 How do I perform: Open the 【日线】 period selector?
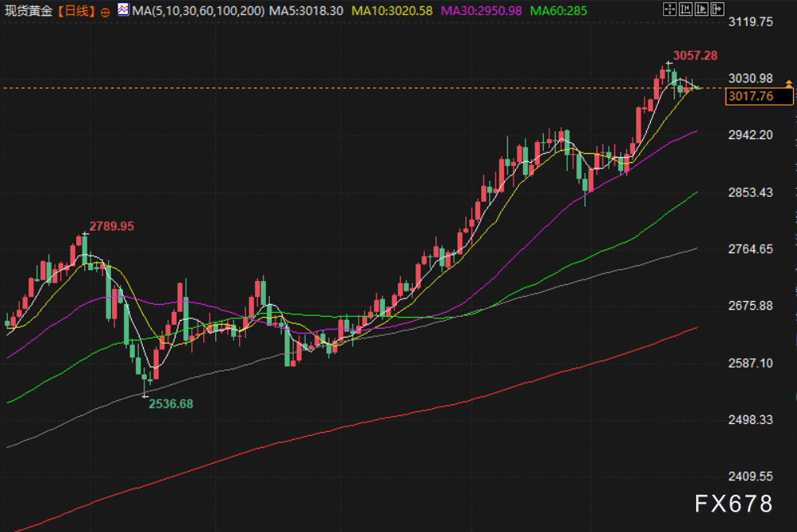point(76,11)
